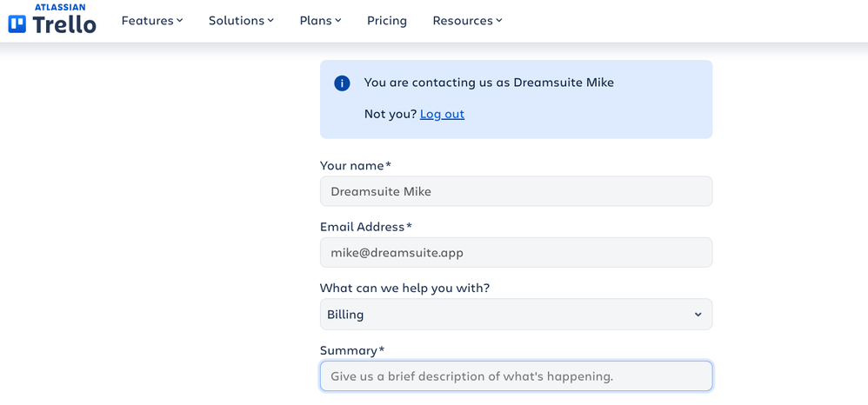This screenshot has height=405, width=868.
Task: Click the blue info icon
Action: tap(342, 83)
